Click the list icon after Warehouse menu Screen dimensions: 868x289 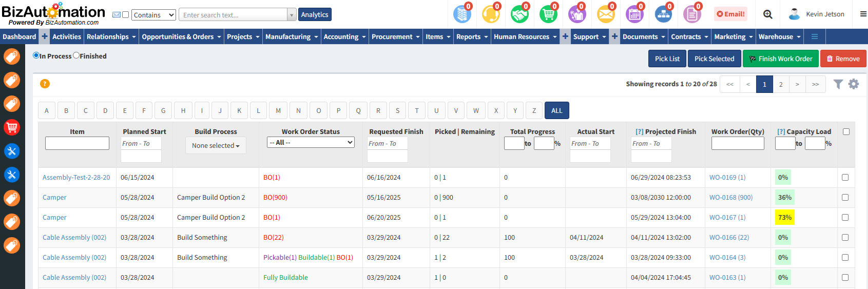tap(815, 36)
